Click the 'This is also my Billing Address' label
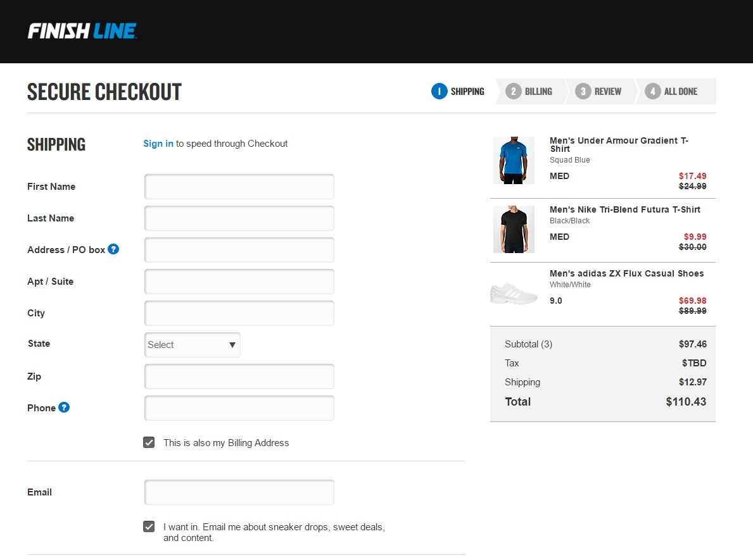 click(x=226, y=443)
